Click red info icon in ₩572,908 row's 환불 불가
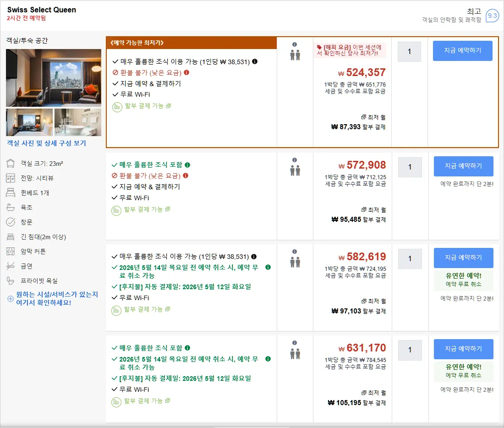504x428 pixels. (x=186, y=176)
